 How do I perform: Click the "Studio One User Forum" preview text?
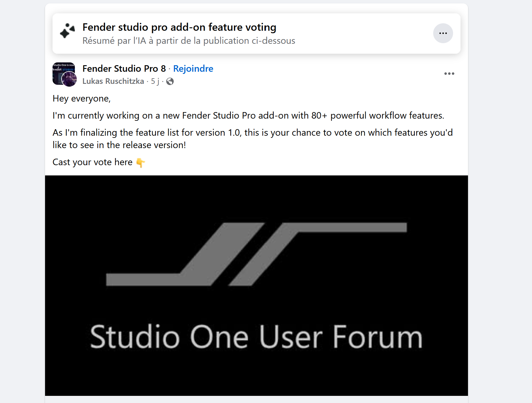[x=256, y=337]
